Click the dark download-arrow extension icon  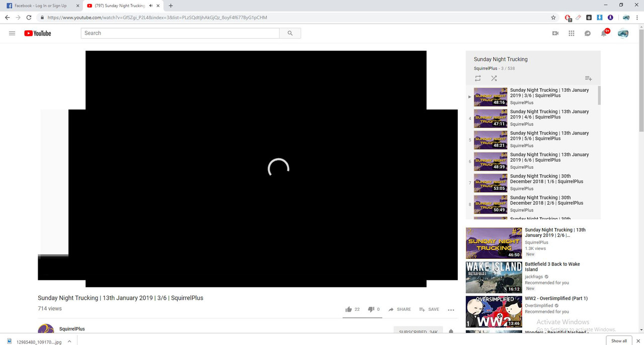(589, 18)
